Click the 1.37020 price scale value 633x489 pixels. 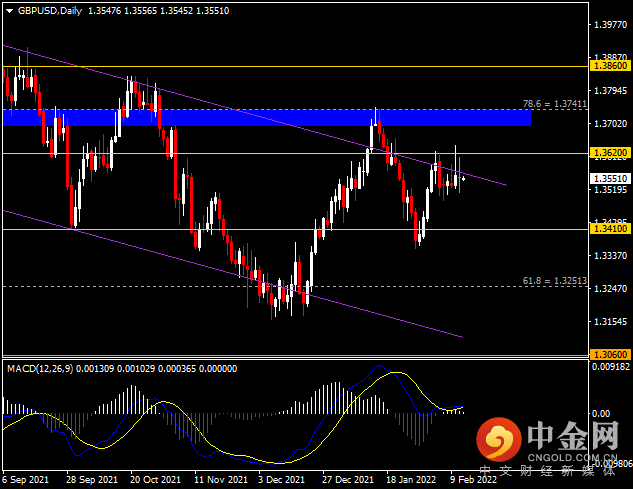(x=610, y=124)
